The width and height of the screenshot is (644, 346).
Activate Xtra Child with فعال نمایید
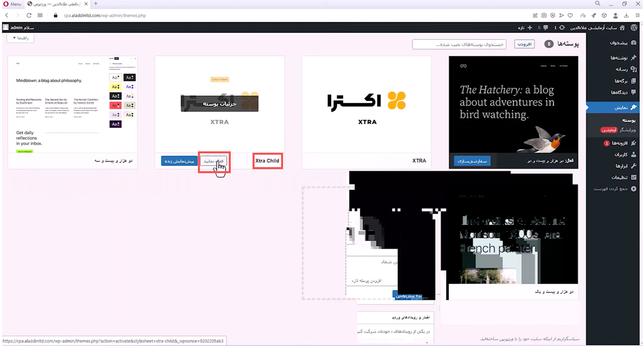(214, 161)
